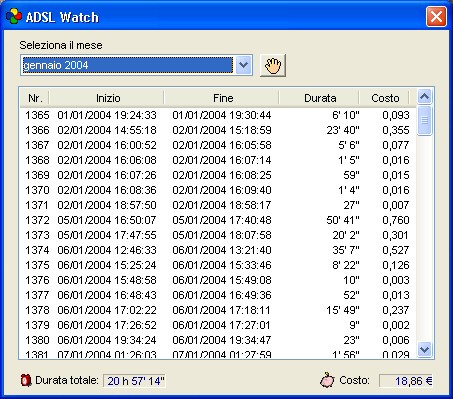Sort by the Durata column header
453x399 pixels.
(320, 98)
